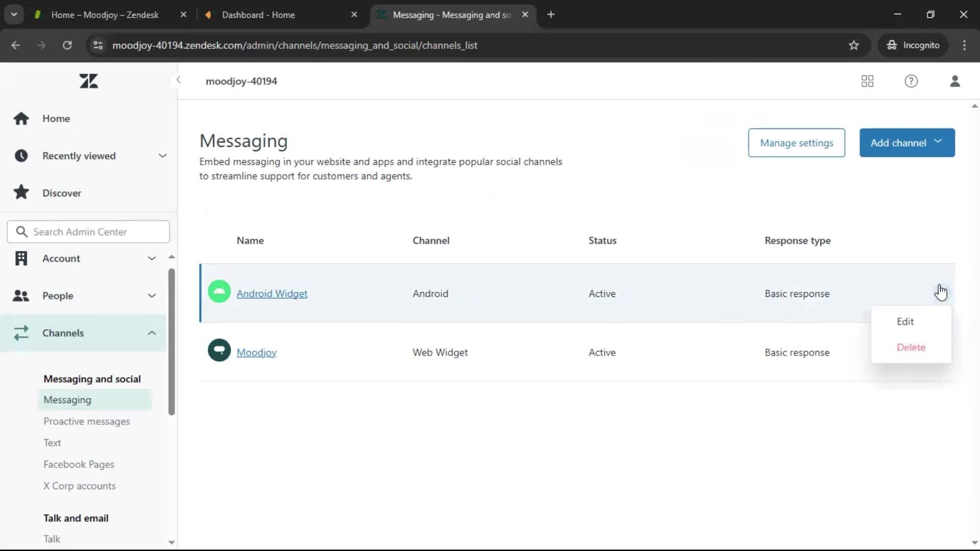Click the Talk and email heading
The width and height of the screenshot is (980, 551).
76,518
